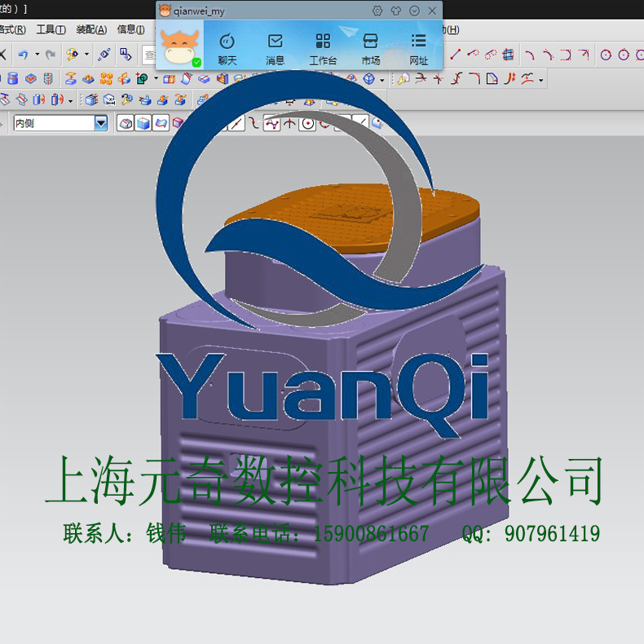Image resolution: width=644 pixels, height=644 pixels.
Task: Open the 格式(R) menu
Action: pos(13,29)
